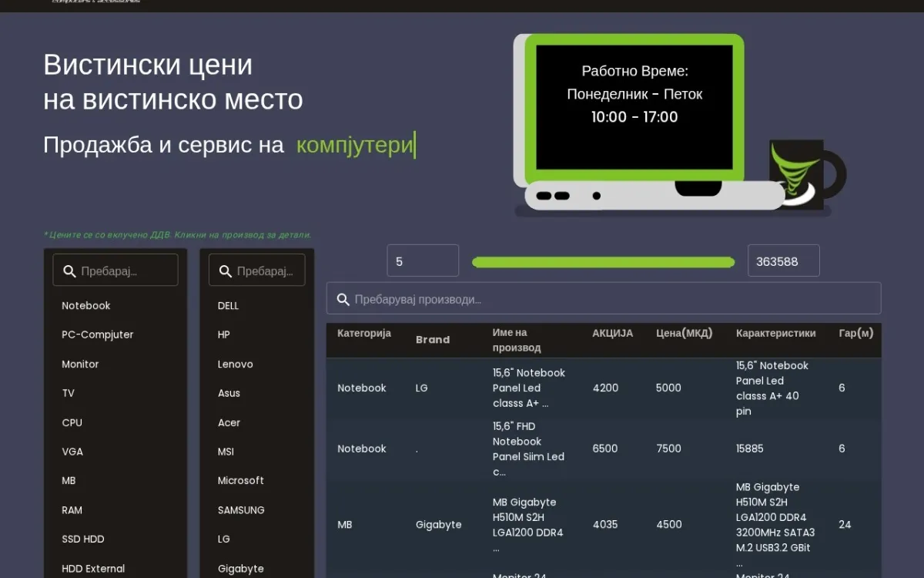Screen dimensions: 924x578
Task: Select the Monitor category
Action: coord(80,364)
